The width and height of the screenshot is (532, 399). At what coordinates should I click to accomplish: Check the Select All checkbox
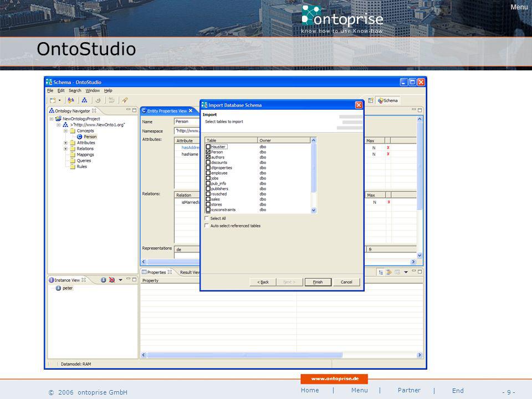pos(206,218)
